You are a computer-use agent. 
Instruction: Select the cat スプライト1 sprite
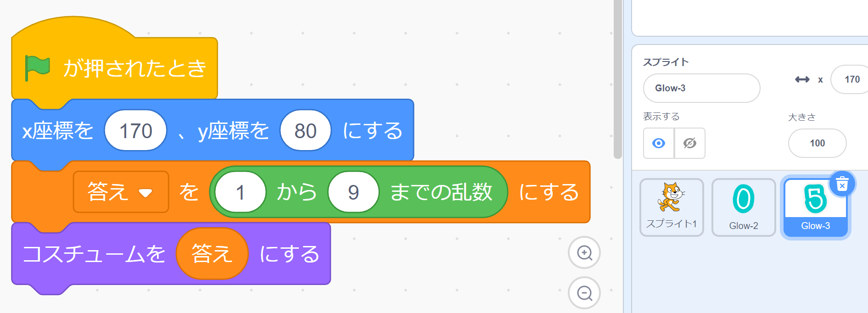click(672, 207)
